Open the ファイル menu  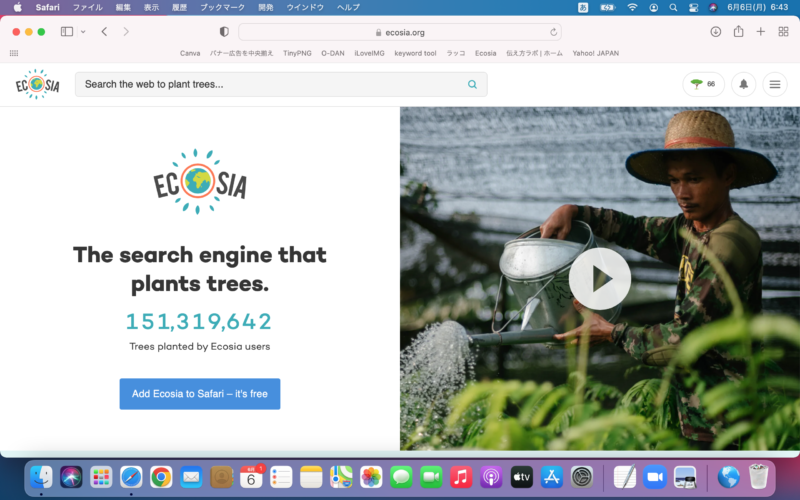tap(87, 7)
